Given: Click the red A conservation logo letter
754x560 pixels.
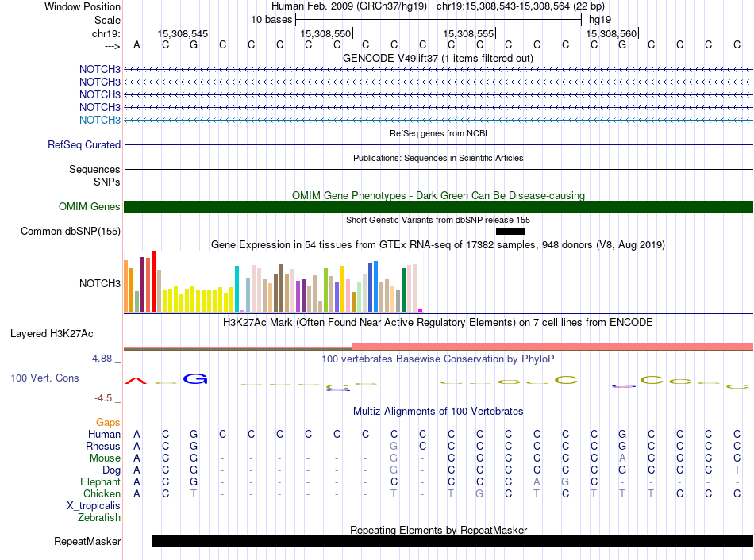Looking at the screenshot, I should pos(137,381).
